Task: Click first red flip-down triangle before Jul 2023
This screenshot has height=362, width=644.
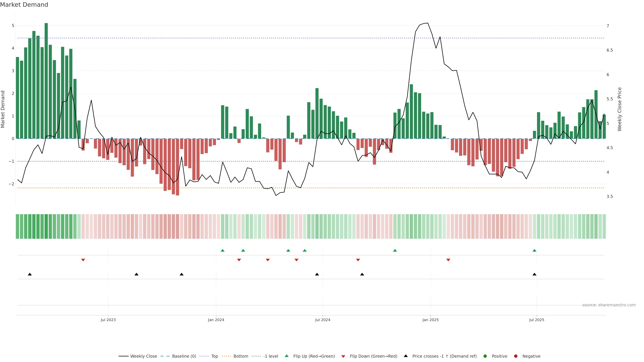Action: [x=83, y=260]
